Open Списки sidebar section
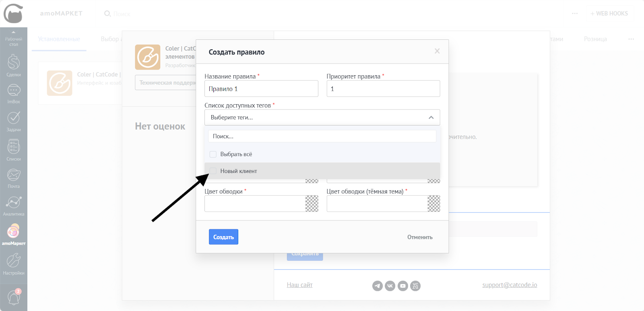The width and height of the screenshot is (644, 311). (x=14, y=149)
